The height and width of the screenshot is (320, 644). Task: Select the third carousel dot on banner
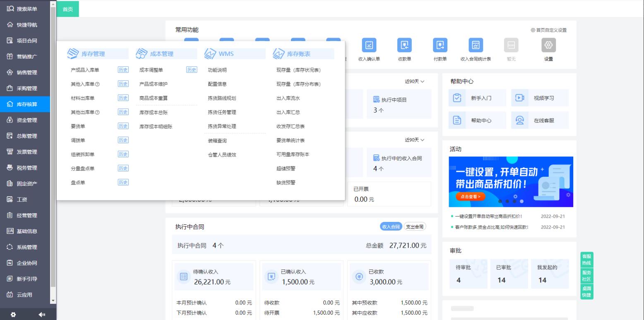(x=514, y=201)
